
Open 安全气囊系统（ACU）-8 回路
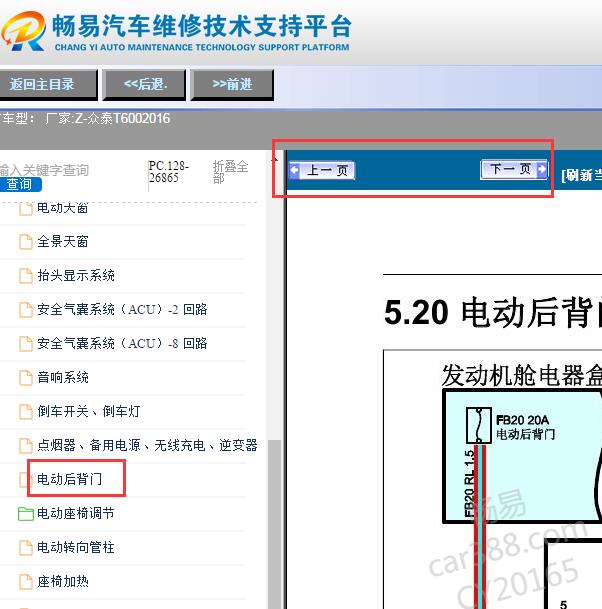tap(122, 343)
